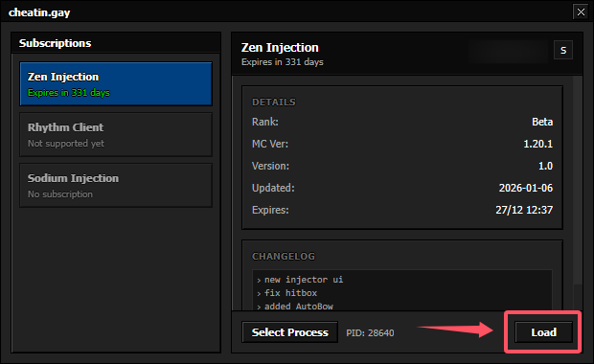Screen dimensions: 594x364
Task: Click the Load button
Action: pyautogui.click(x=543, y=332)
